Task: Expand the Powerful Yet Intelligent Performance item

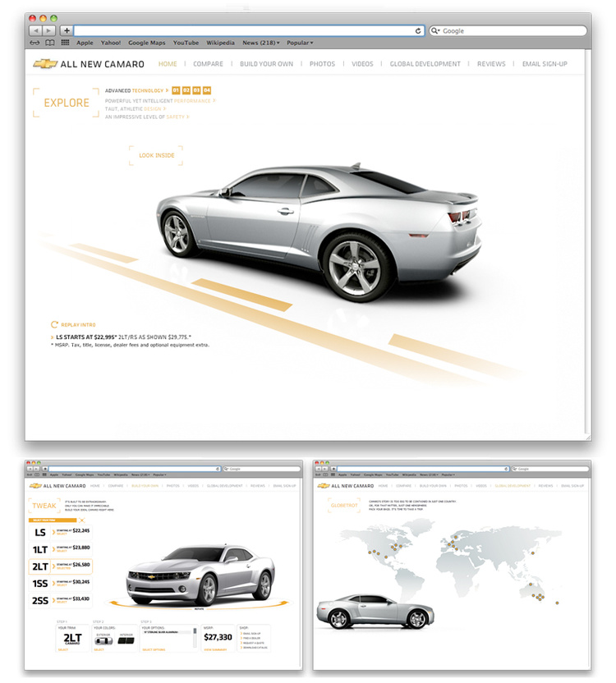Action: 160,101
